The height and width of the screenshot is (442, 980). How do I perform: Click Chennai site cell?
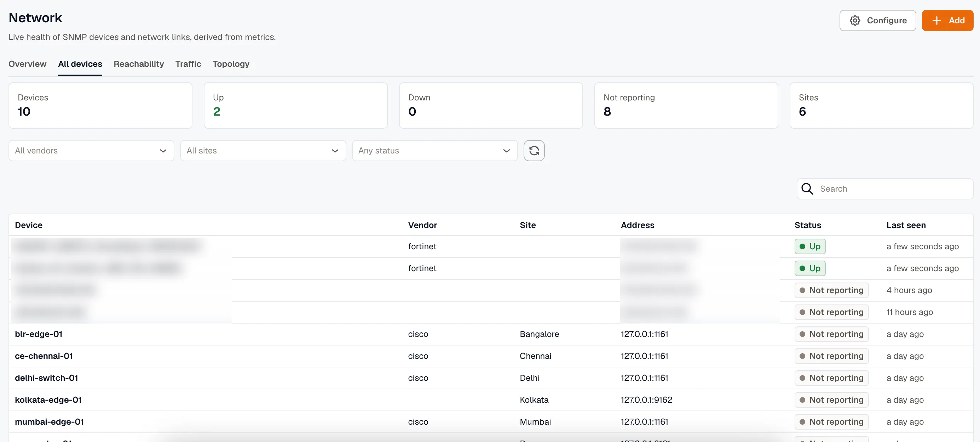tap(535, 356)
